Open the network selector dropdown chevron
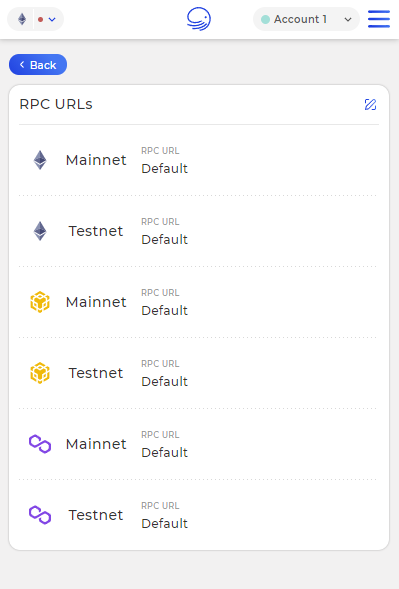The height and width of the screenshot is (589, 399). point(52,19)
